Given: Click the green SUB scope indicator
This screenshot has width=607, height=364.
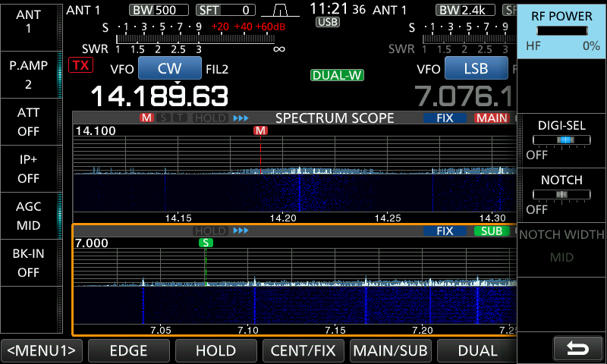Looking at the screenshot, I should point(492,231).
